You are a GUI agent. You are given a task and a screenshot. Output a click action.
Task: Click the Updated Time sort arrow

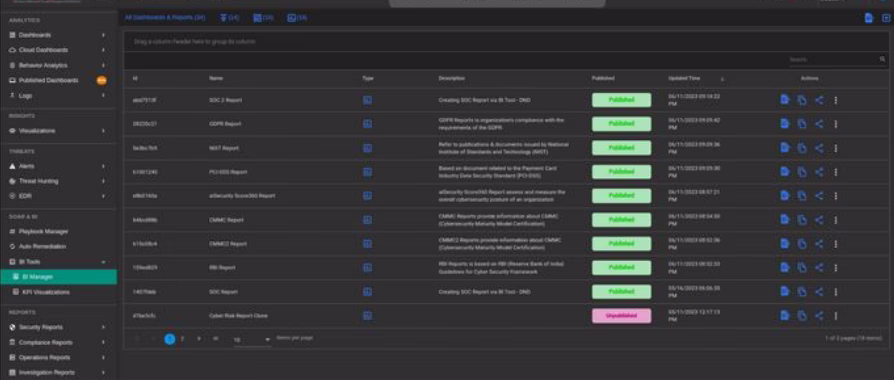722,78
